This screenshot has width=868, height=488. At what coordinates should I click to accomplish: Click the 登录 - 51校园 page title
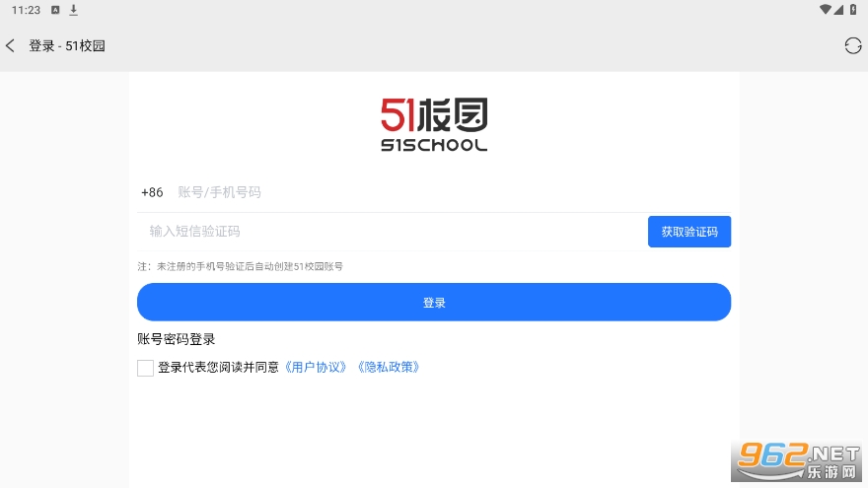tap(67, 46)
